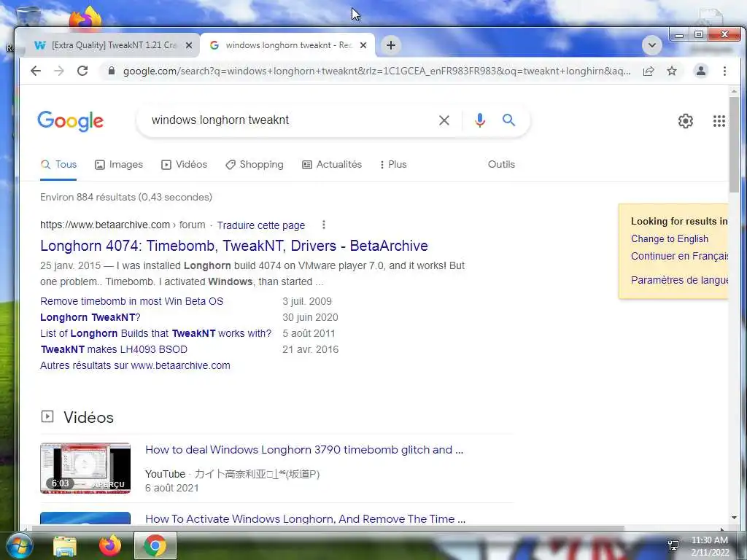This screenshot has width=747, height=560.
Task: Close the windows longhorn tweaknt tab
Action: (x=363, y=45)
